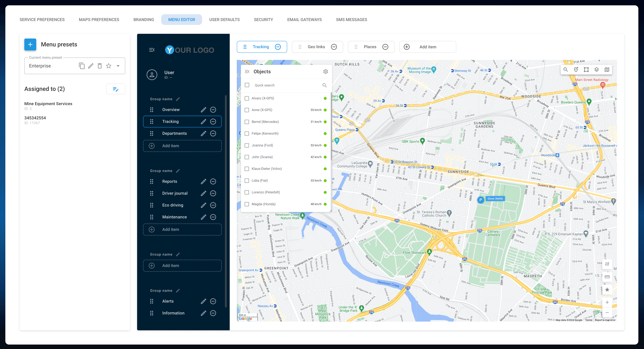Open the map type selector icon
This screenshot has height=349, width=644.
607,69
